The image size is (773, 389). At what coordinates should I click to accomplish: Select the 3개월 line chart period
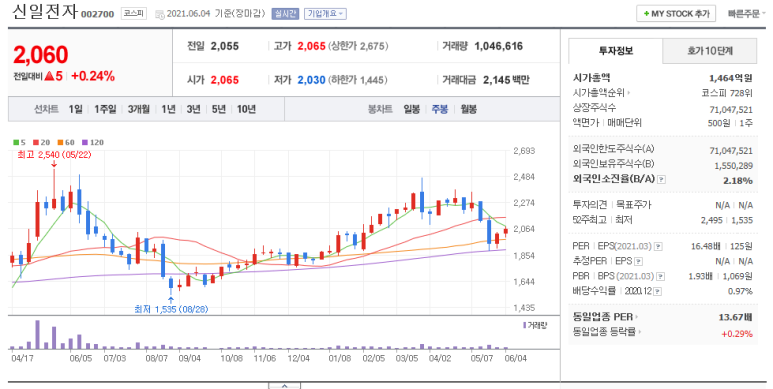139,109
